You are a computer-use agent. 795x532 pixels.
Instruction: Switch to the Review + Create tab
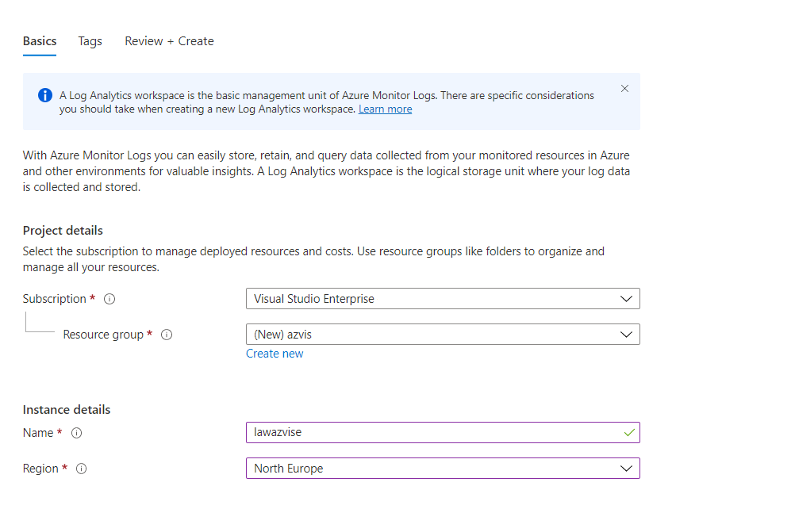pyautogui.click(x=169, y=40)
